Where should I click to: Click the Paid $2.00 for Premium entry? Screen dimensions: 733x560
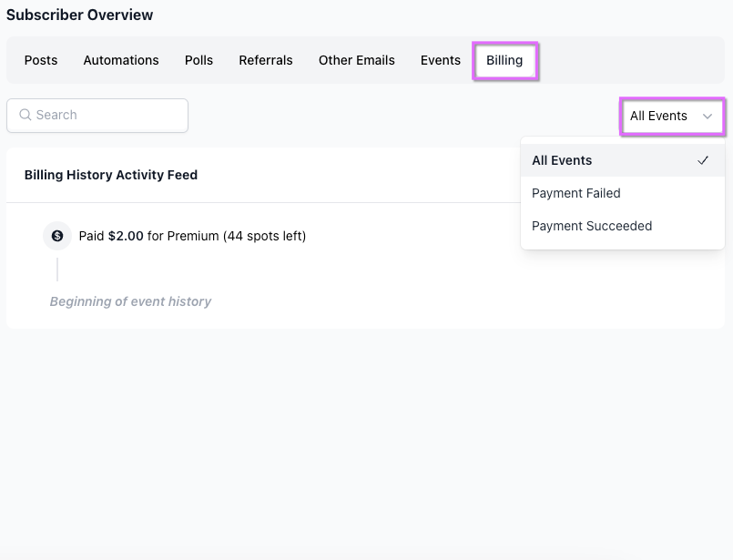[x=192, y=236]
